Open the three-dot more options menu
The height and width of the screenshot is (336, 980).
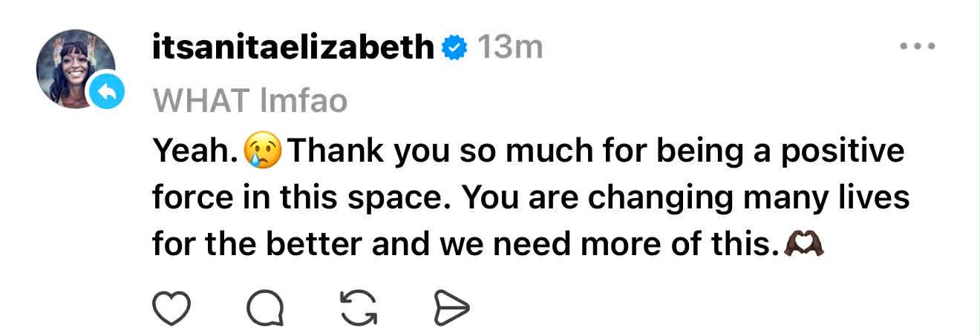pyautogui.click(x=918, y=47)
